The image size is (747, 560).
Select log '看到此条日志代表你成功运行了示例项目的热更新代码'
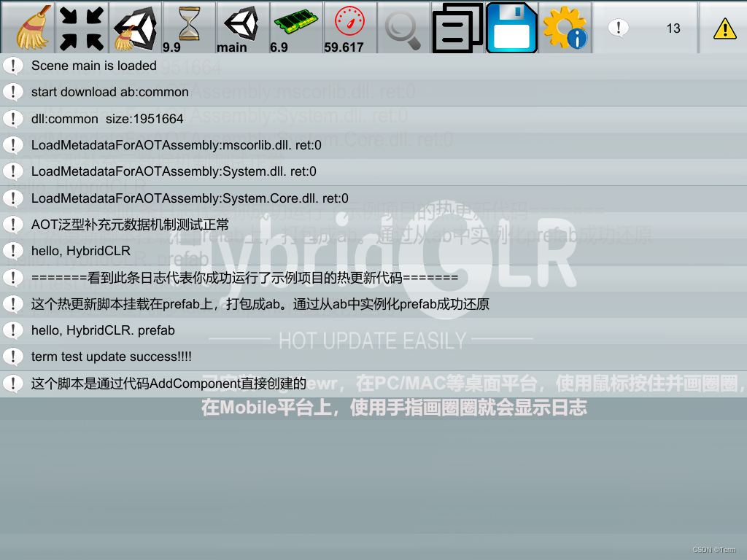coord(373,278)
